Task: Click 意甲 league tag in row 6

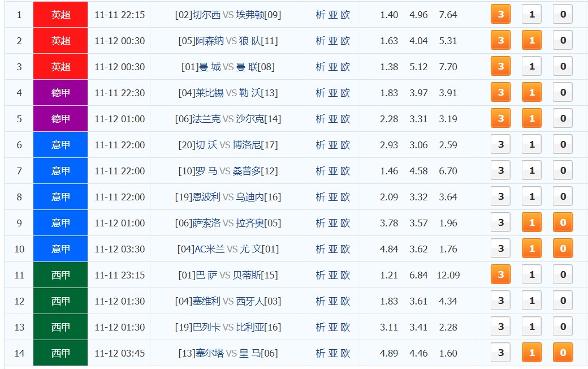Action: pos(60,144)
